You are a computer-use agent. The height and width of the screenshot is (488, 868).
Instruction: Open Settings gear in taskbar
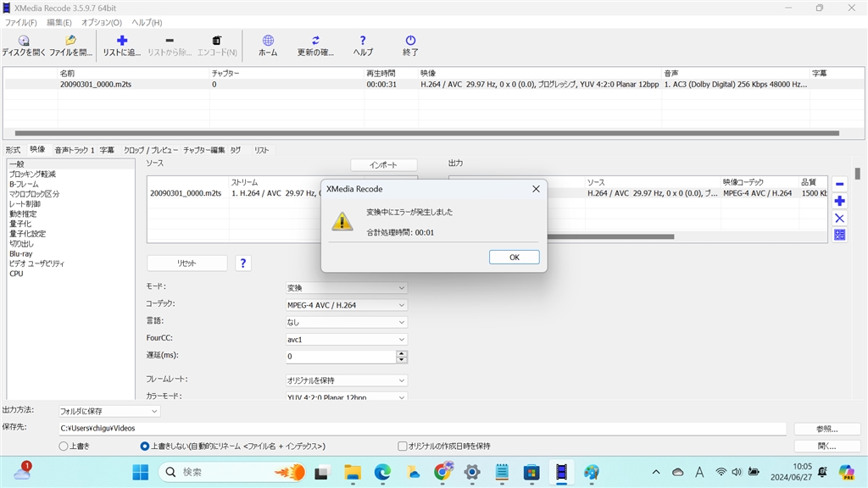pyautogui.click(x=472, y=472)
